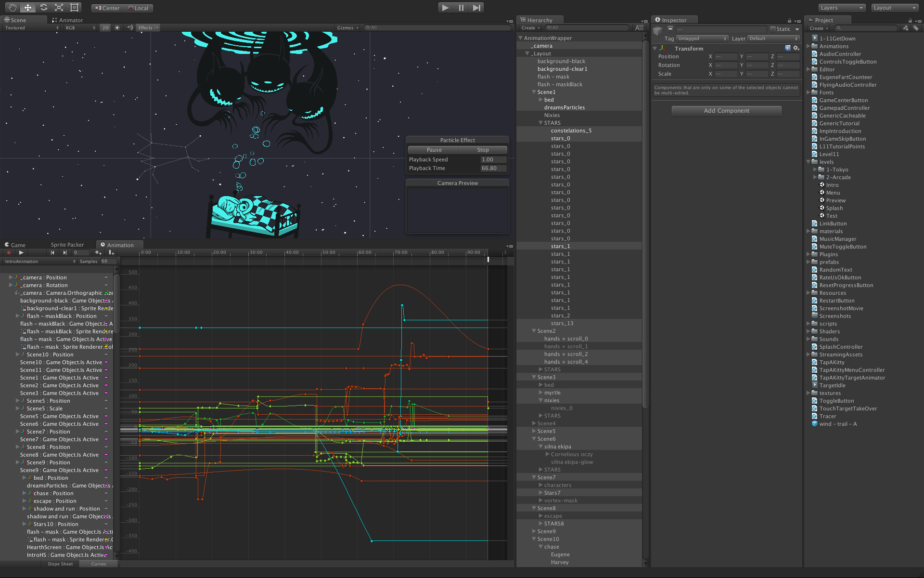This screenshot has height=578, width=924.
Task: Toggle 2D scene view mode
Action: [x=105, y=27]
